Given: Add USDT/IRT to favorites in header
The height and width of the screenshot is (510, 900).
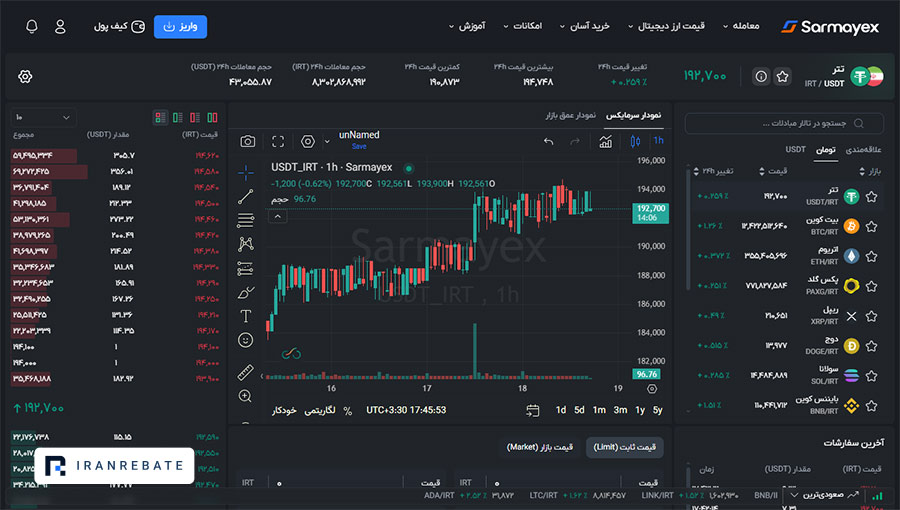Looking at the screenshot, I should [x=782, y=76].
